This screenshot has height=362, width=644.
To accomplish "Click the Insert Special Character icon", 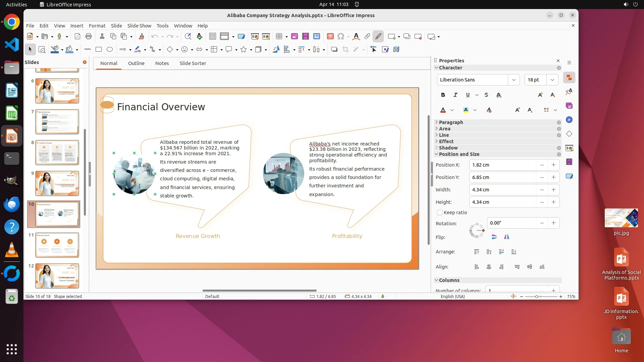I will (341, 37).
